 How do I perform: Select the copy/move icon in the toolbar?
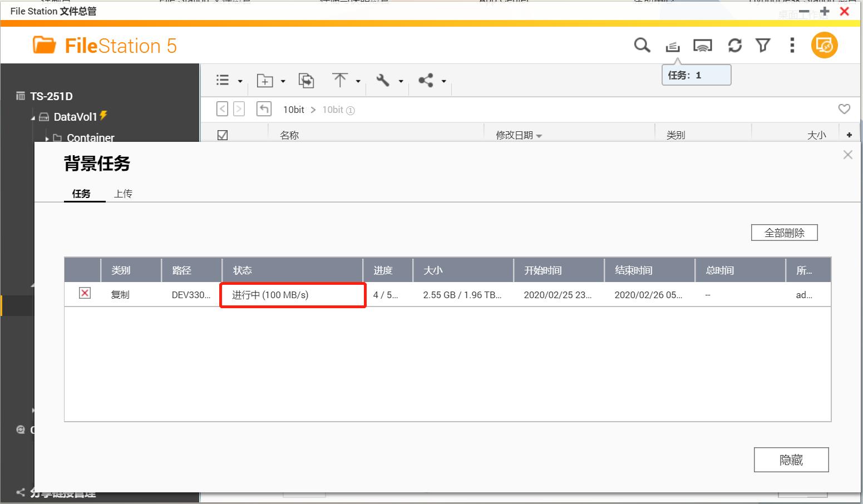[x=306, y=80]
